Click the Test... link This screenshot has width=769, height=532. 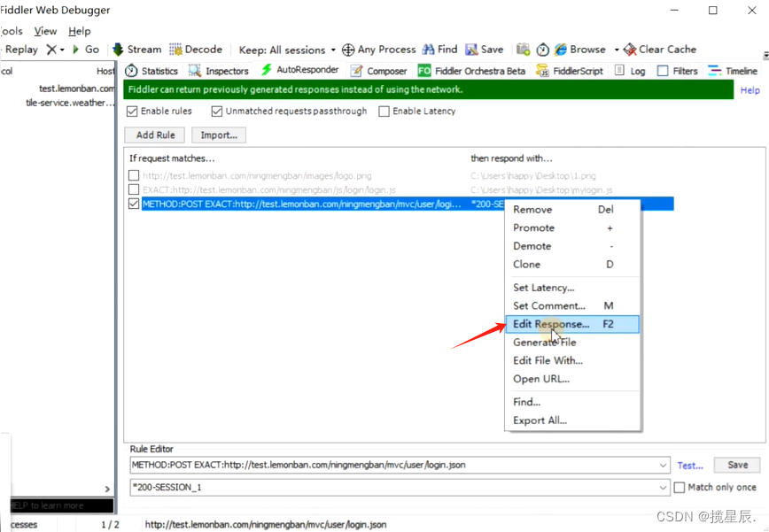coord(690,466)
